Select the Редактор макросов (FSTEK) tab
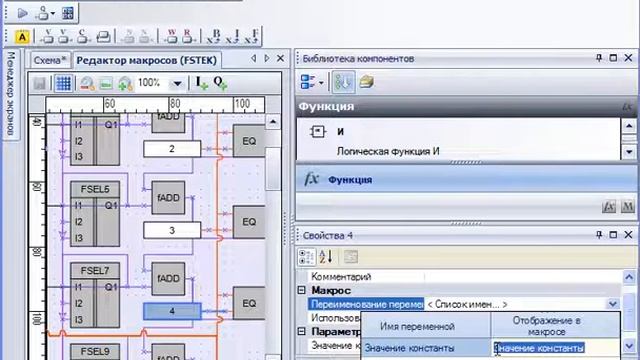This screenshot has height=360, width=640. click(x=147, y=60)
